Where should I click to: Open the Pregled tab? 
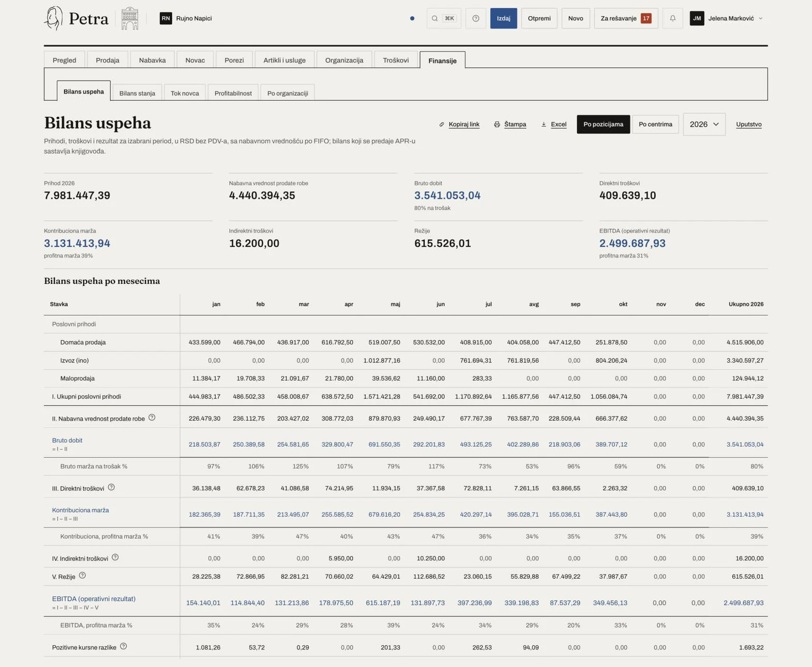point(64,60)
